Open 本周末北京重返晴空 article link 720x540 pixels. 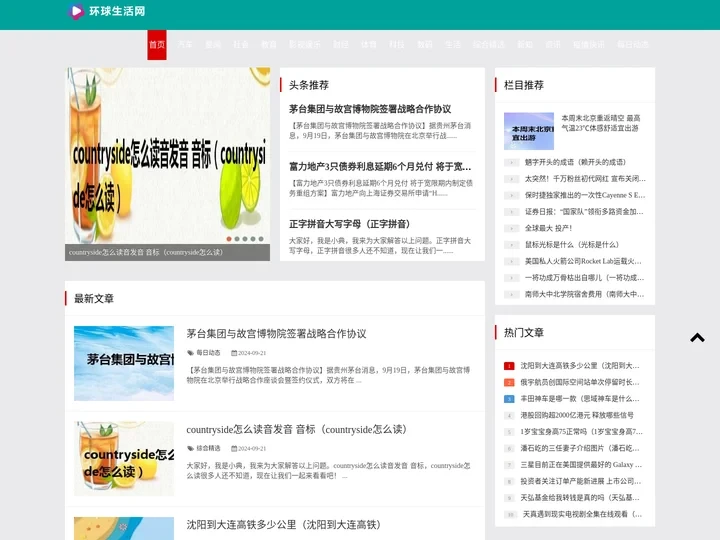pyautogui.click(x=601, y=123)
